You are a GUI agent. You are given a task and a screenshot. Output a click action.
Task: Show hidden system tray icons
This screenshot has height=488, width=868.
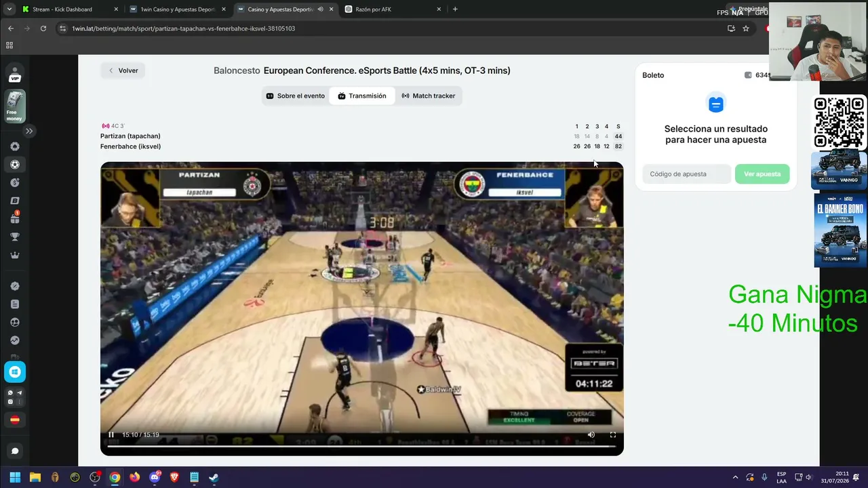tap(735, 477)
